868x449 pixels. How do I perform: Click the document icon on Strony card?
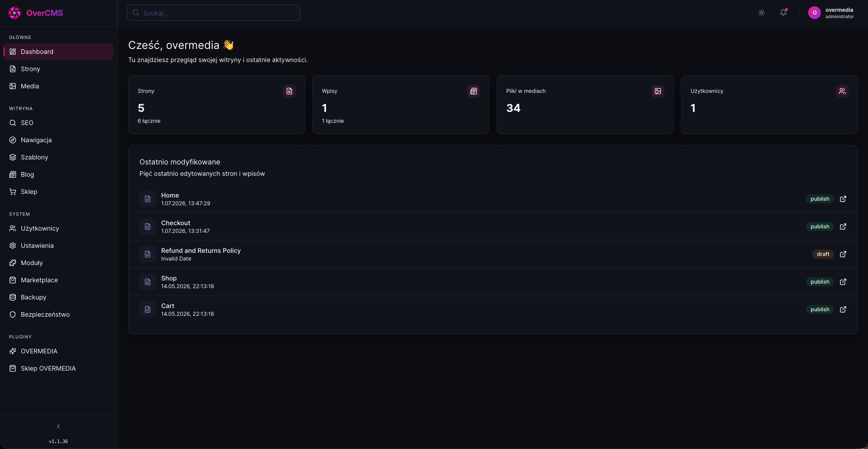click(289, 91)
